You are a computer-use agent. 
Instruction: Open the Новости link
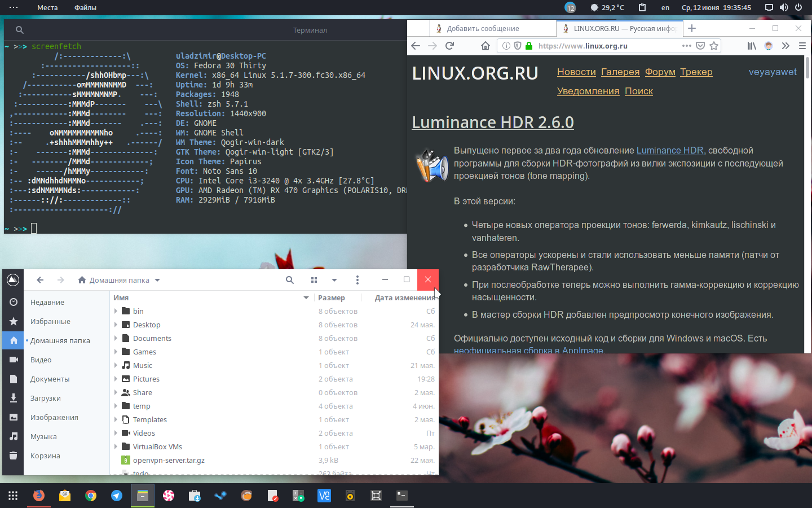point(576,72)
